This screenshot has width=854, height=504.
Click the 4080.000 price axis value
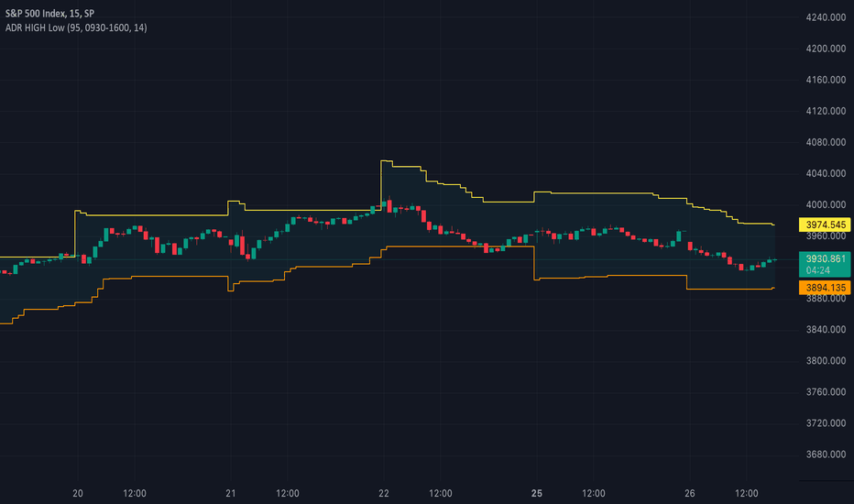pos(826,142)
